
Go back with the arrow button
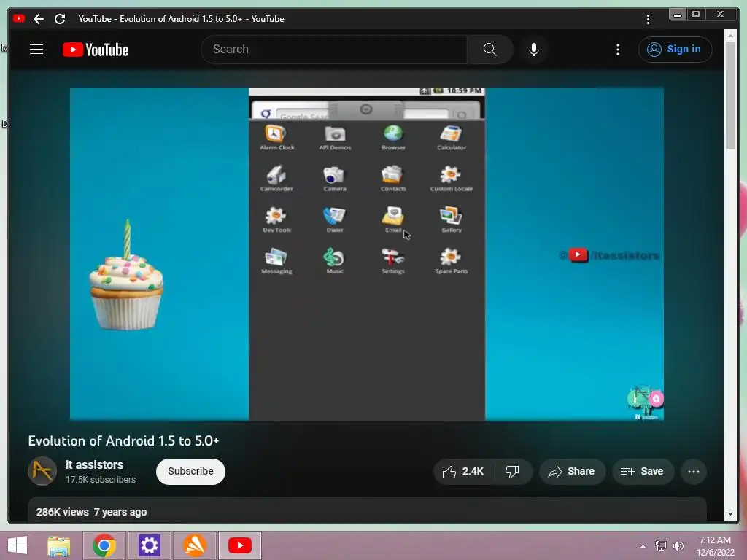(39, 19)
